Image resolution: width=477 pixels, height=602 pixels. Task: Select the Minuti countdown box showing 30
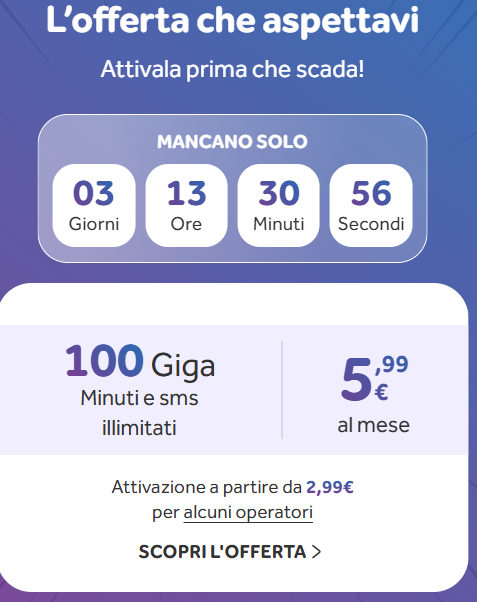coord(278,205)
